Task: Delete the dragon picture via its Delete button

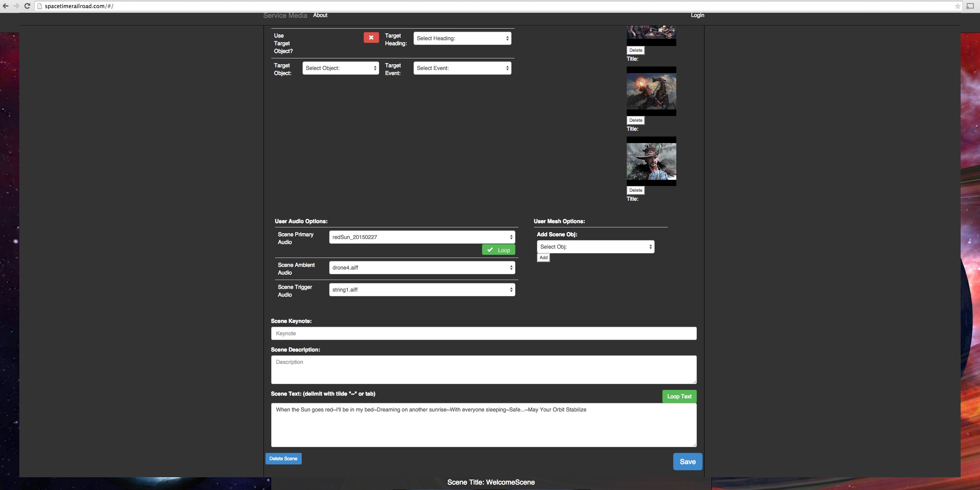Action: 635,120
